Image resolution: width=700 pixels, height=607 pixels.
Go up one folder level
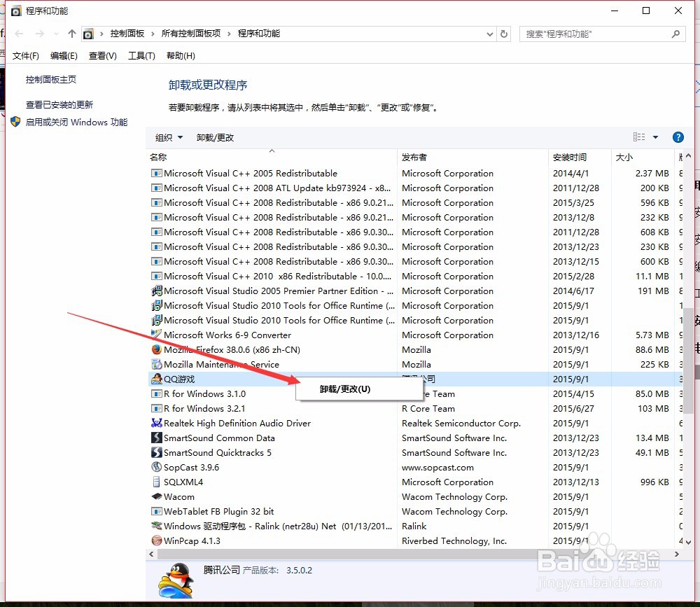[72, 34]
